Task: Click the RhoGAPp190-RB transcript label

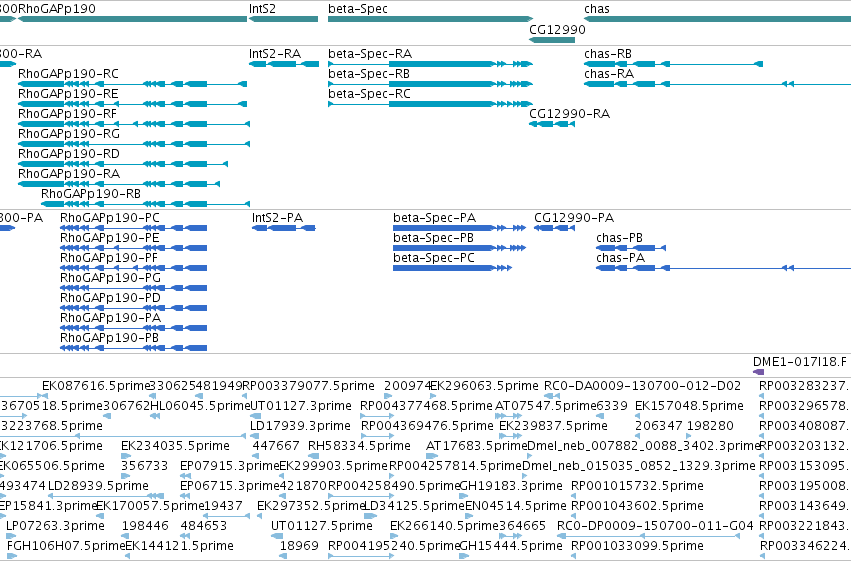Action: pyautogui.click(x=91, y=194)
